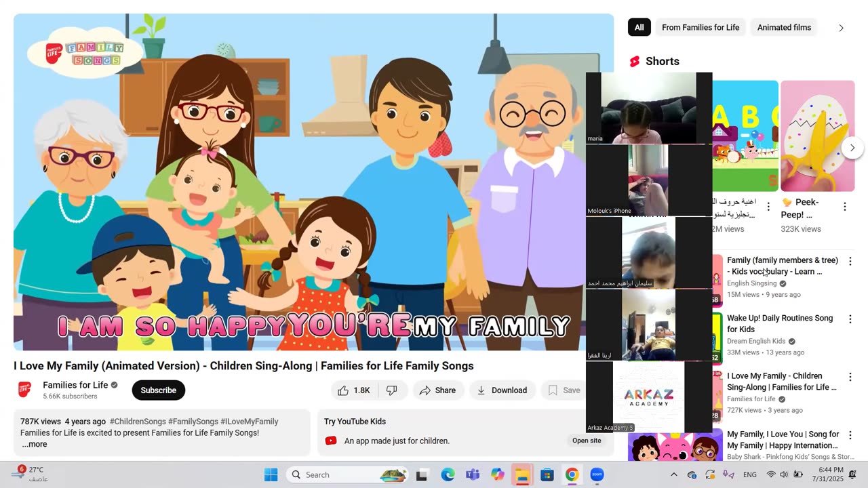Select the From Families for Life chip
Image resolution: width=868 pixels, height=488 pixels.
point(701,28)
